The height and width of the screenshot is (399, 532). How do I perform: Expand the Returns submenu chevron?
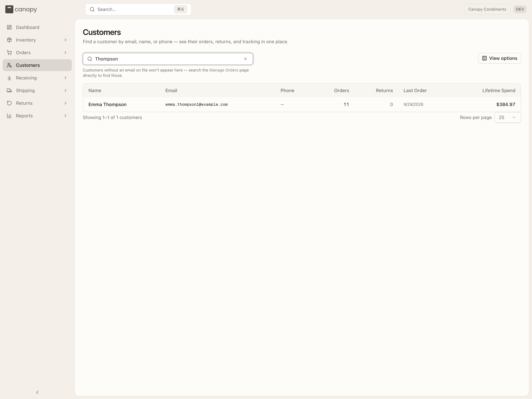65,103
